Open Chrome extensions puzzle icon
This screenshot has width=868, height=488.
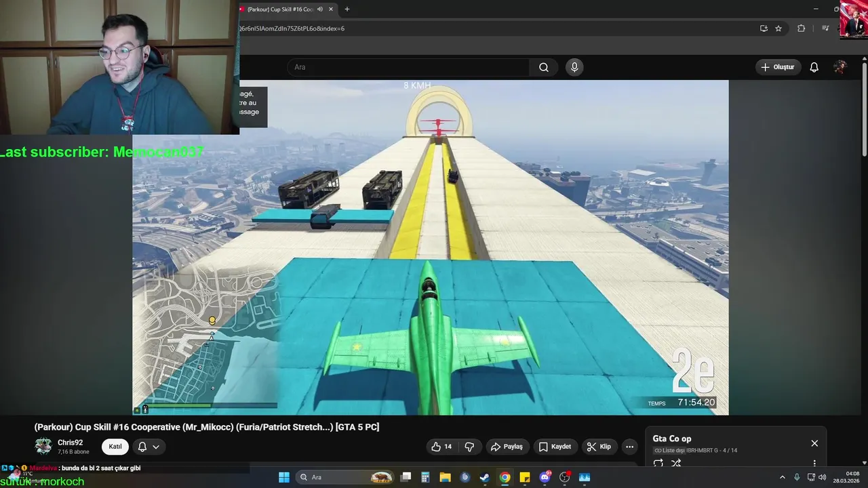pos(801,28)
